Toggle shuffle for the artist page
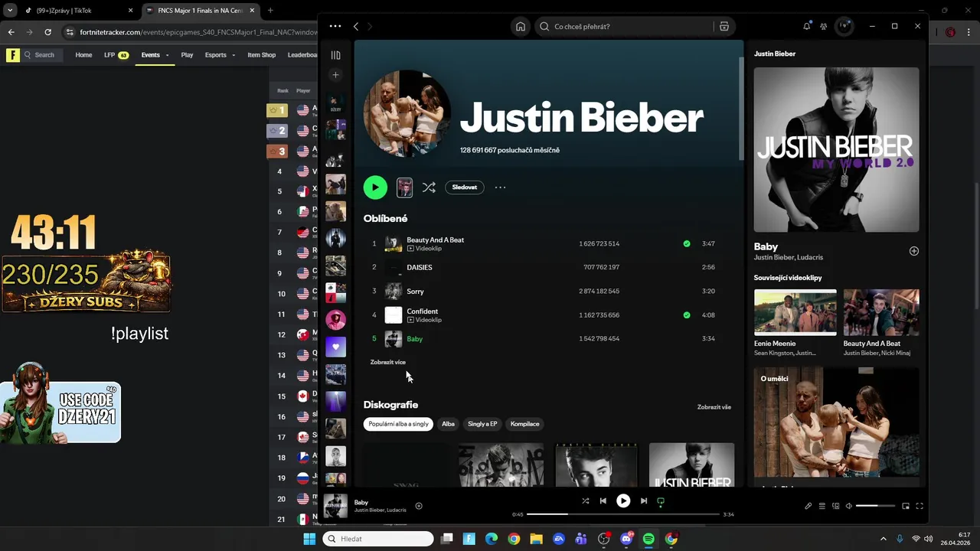The height and width of the screenshot is (551, 980). 429,187
